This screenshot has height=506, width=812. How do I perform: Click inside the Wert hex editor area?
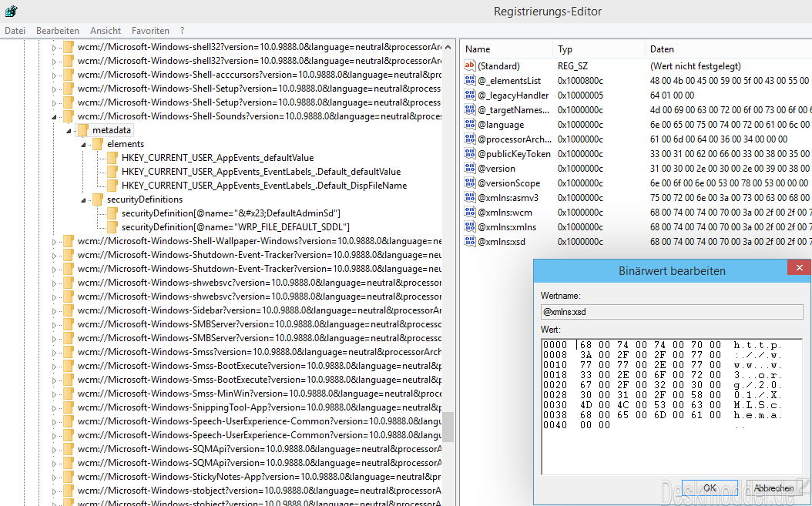click(x=672, y=407)
